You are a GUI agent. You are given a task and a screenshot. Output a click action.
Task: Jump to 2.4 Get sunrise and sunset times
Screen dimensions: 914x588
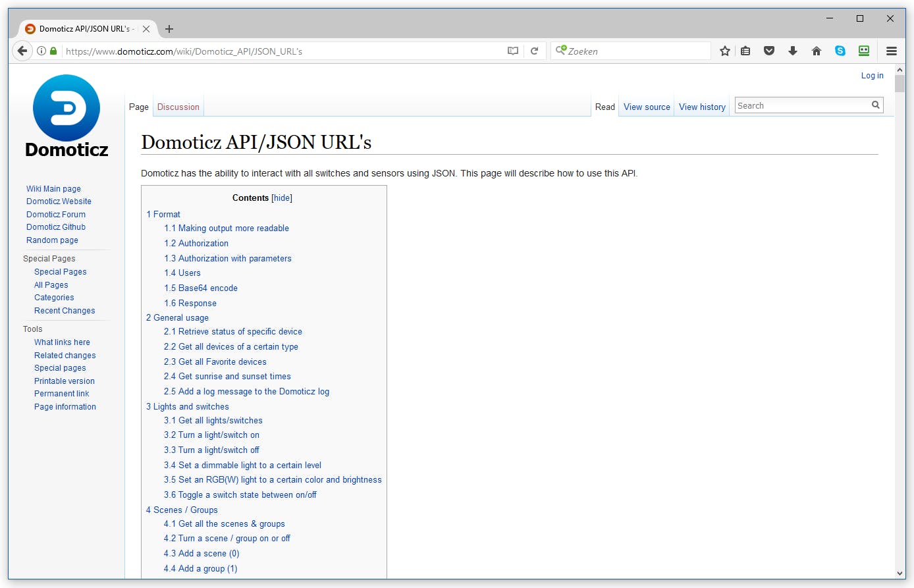click(227, 376)
